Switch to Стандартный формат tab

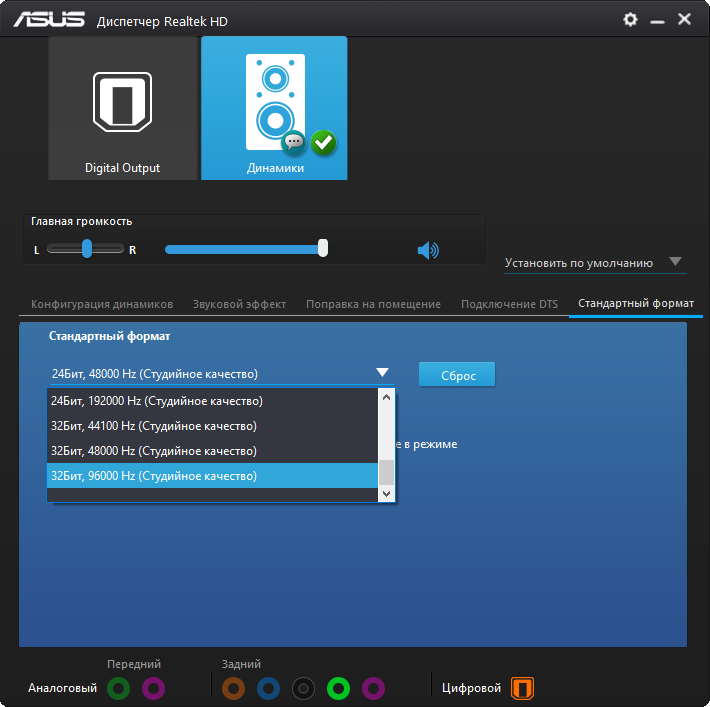point(636,303)
